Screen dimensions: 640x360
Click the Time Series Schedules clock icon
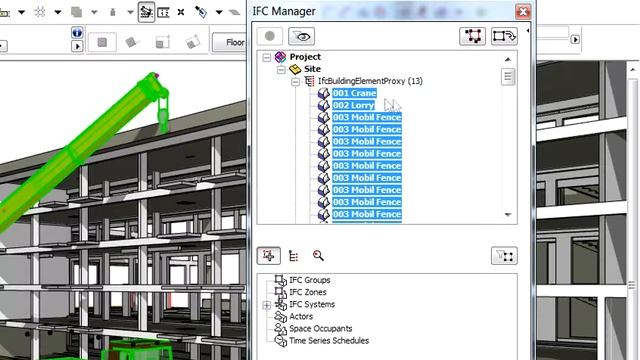[280, 340]
